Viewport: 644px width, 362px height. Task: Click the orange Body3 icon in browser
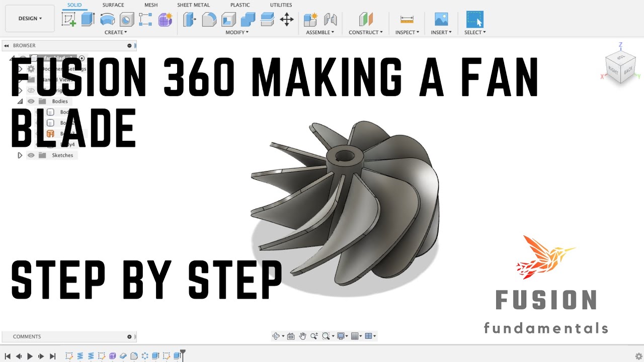pos(50,134)
